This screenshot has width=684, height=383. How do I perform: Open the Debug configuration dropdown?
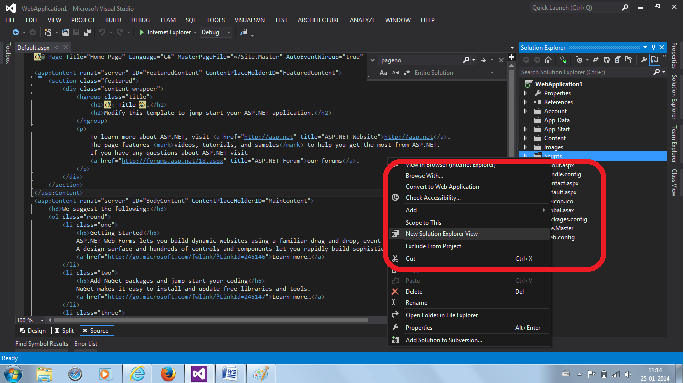coord(215,32)
